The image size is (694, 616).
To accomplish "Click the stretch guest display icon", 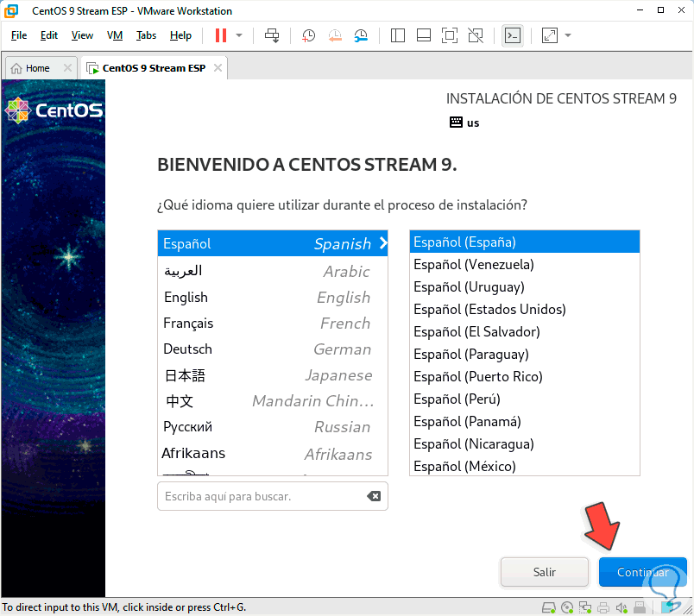I will coord(549,35).
